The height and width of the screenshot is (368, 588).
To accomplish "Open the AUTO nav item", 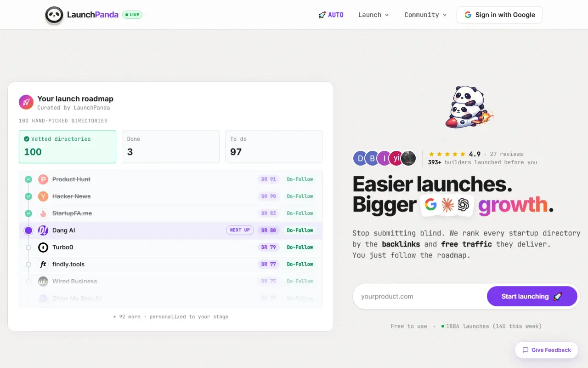I will [x=331, y=15].
